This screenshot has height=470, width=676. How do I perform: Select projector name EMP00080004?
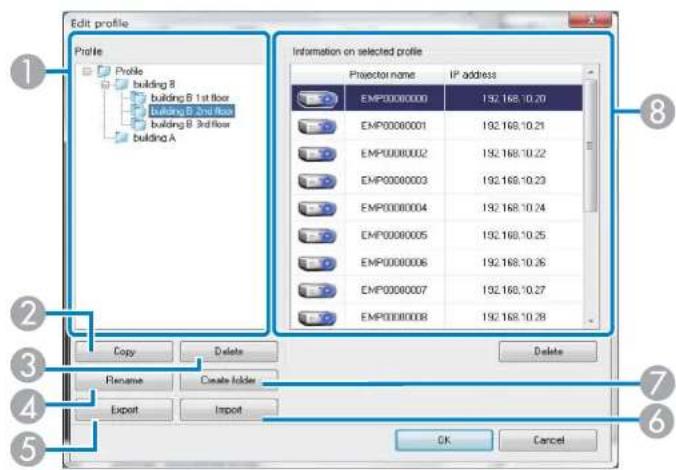point(394,208)
